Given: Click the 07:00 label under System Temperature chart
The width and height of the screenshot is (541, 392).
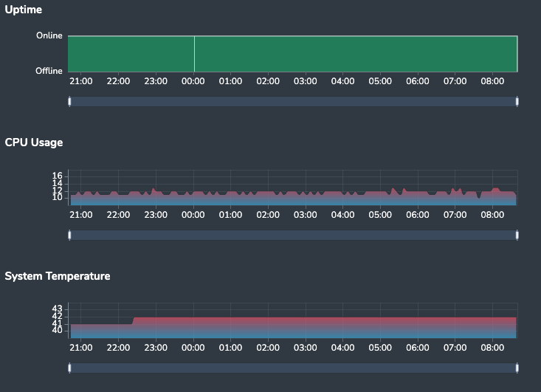Looking at the screenshot, I should [455, 348].
